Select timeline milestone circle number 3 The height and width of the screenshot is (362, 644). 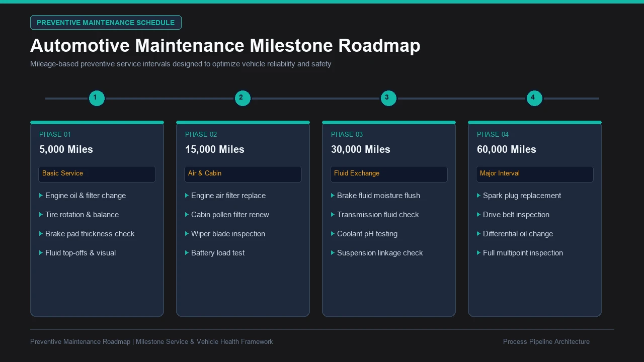point(388,98)
